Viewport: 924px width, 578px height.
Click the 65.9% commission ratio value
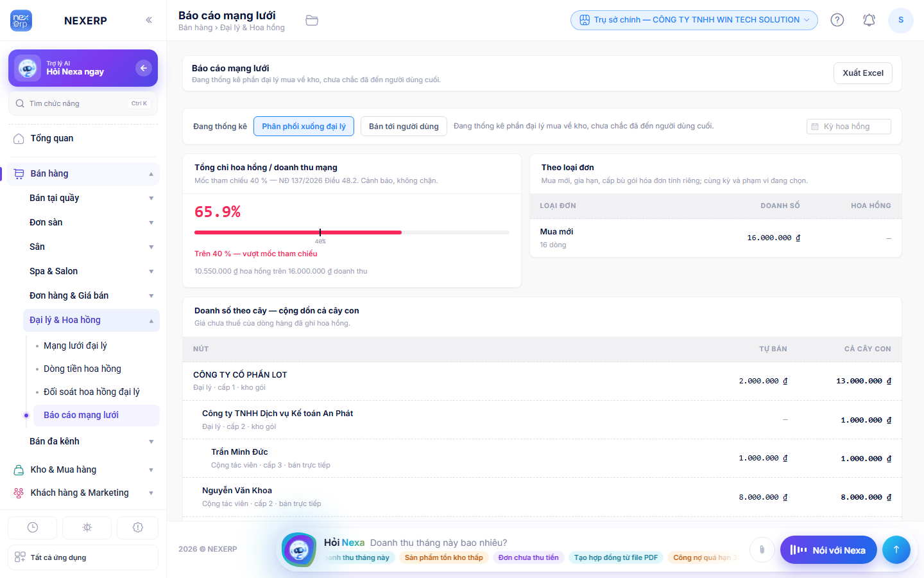tap(218, 212)
